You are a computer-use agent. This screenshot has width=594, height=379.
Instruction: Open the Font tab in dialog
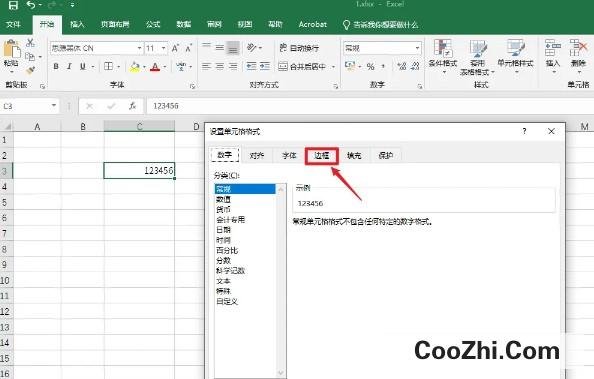click(x=289, y=155)
